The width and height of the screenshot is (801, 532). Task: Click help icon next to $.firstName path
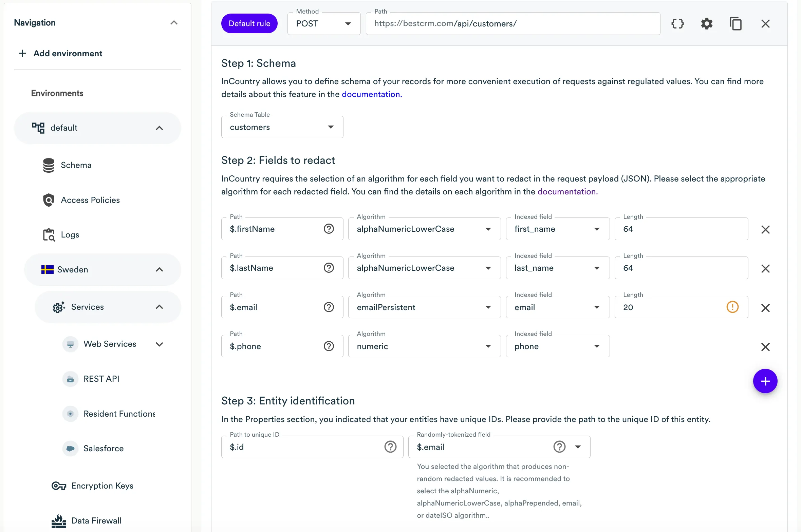pyautogui.click(x=329, y=229)
